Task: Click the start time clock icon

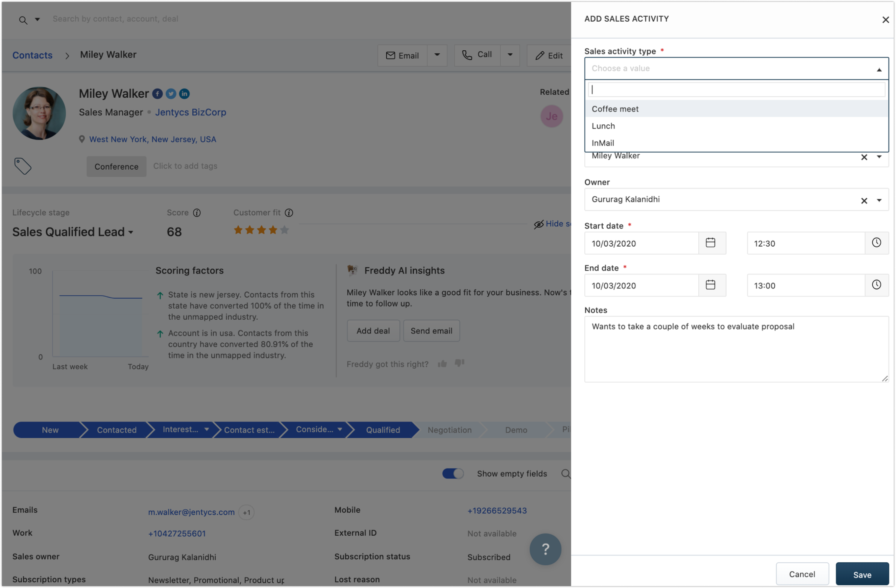Action: [x=876, y=243]
